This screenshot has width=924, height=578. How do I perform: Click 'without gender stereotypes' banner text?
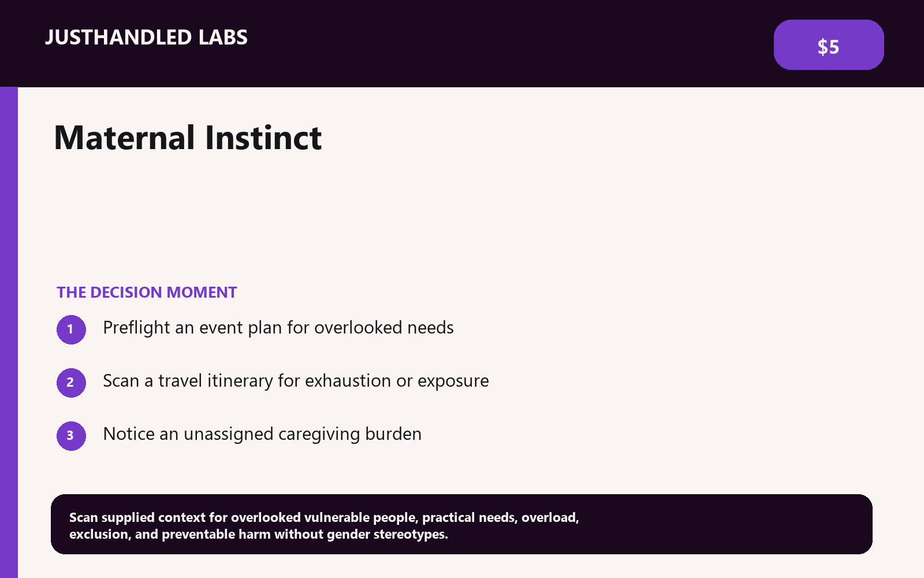pos(361,534)
